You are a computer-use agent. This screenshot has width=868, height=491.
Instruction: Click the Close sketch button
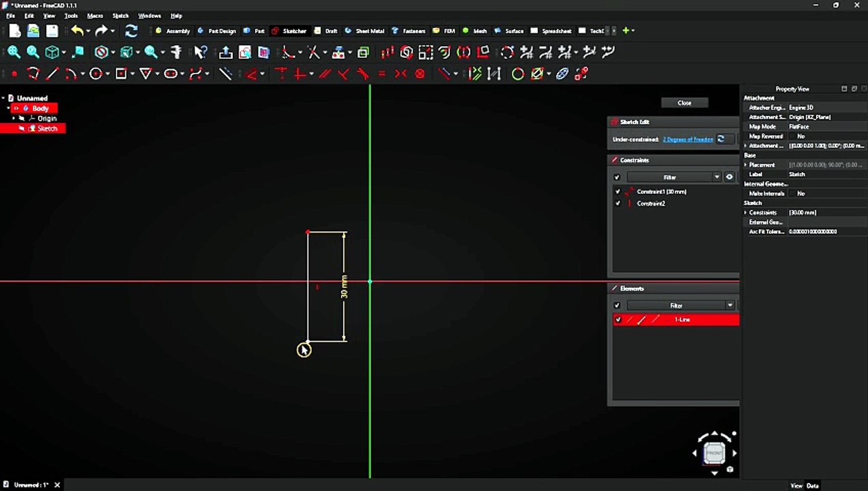click(x=684, y=103)
